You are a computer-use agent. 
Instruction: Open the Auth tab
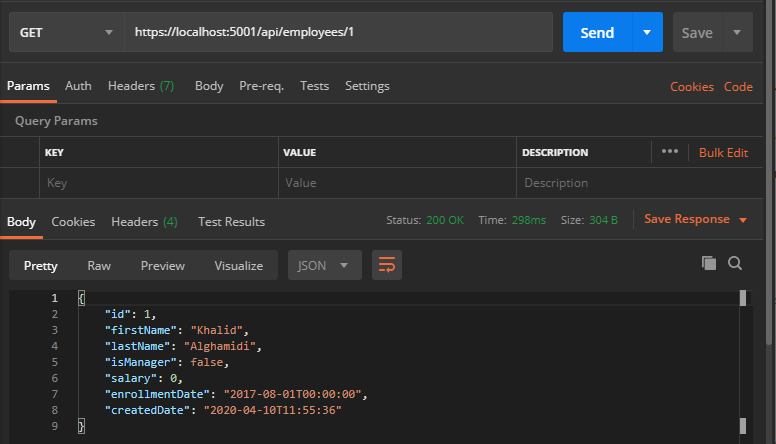[78, 86]
